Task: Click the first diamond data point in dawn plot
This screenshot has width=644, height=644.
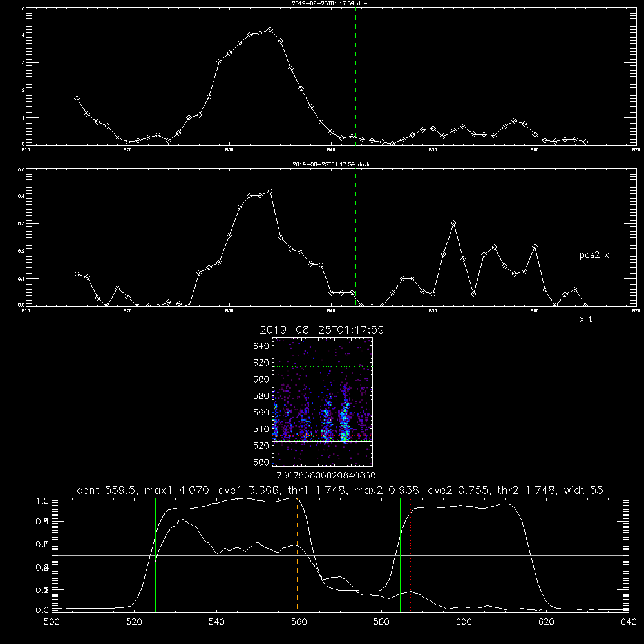Action: (77, 98)
